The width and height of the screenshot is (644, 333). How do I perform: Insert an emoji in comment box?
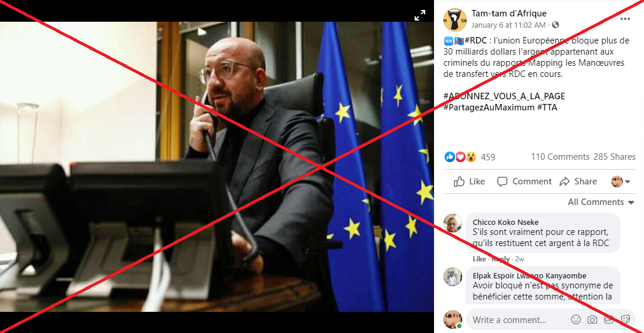[576, 319]
